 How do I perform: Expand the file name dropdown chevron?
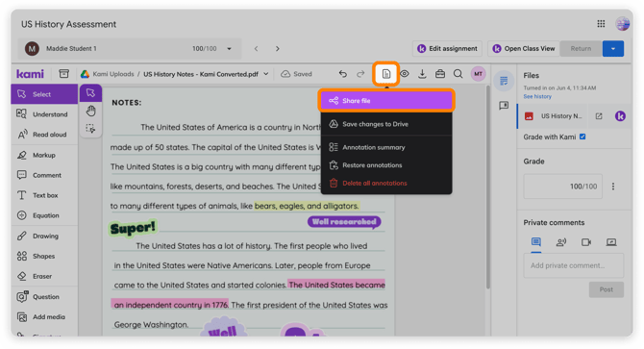(265, 74)
